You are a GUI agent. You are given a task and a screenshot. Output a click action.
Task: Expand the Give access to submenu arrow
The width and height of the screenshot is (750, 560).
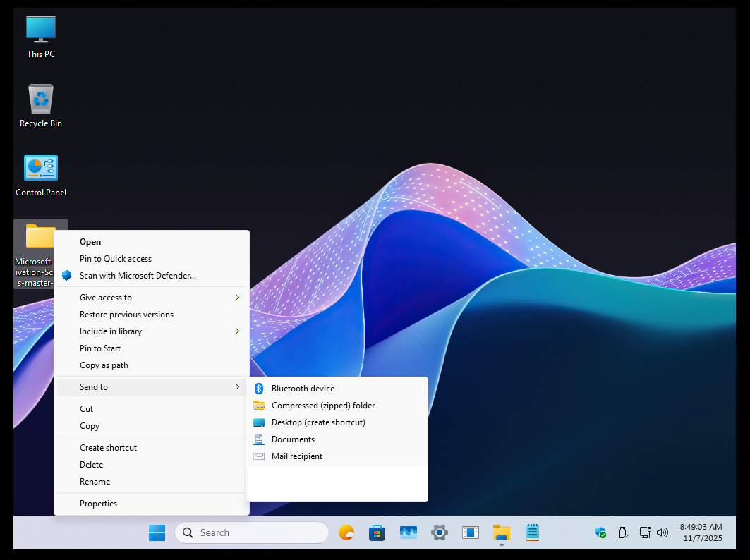tap(237, 298)
